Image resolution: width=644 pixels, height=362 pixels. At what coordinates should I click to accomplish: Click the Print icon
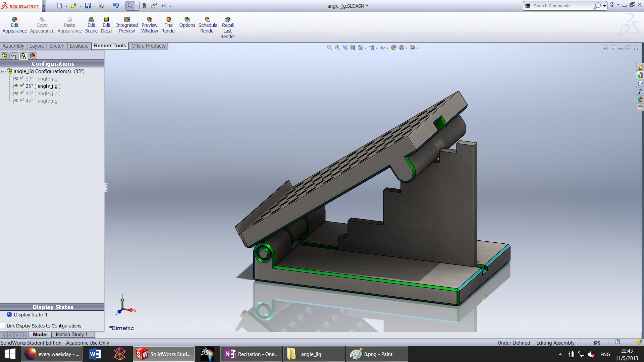(102, 6)
